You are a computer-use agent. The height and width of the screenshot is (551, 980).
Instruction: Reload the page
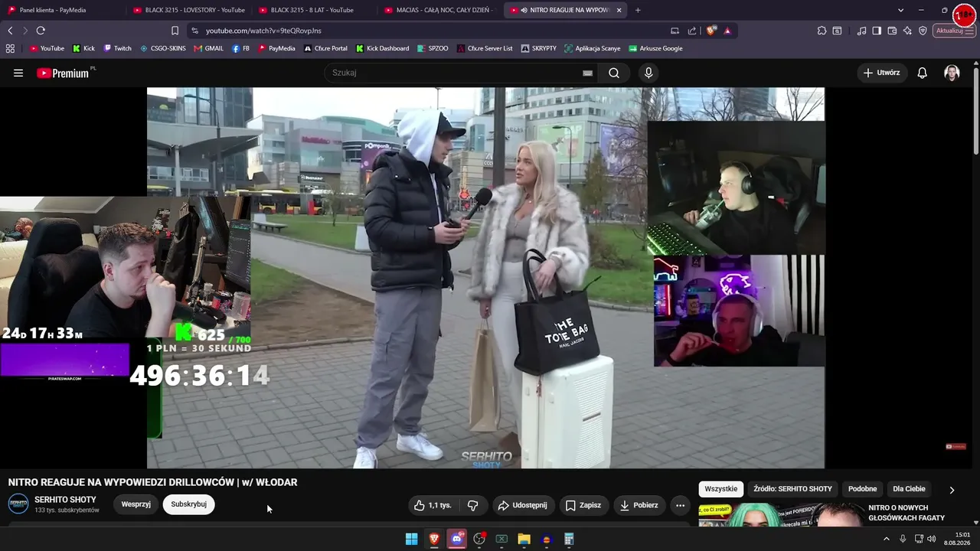click(41, 31)
